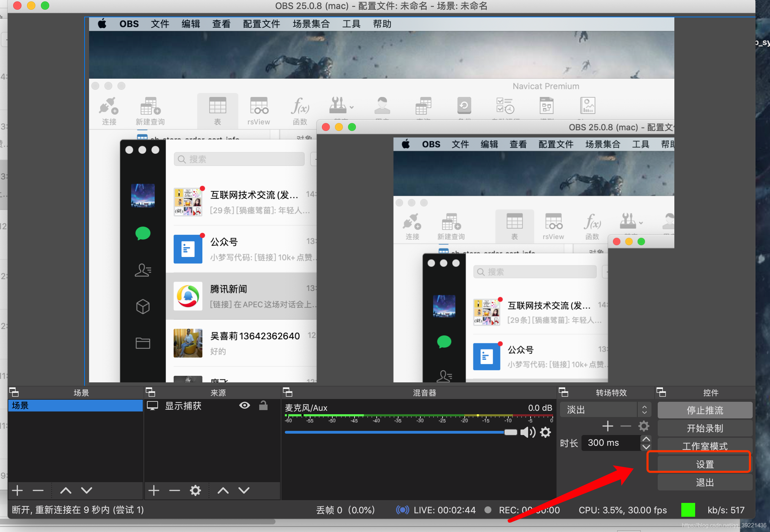The width and height of the screenshot is (770, 532).
Task: Adjust the 麦克风/Aux volume slider
Action: (x=401, y=432)
